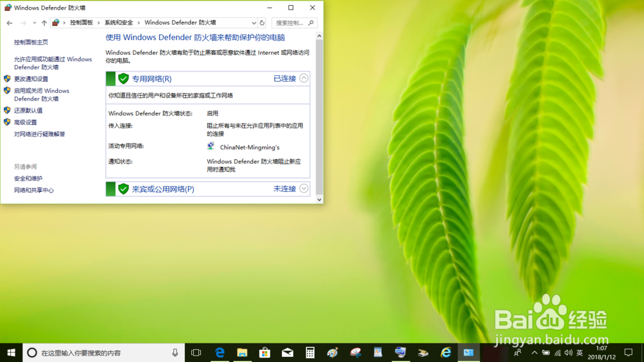Image resolution: width=644 pixels, height=362 pixels.
Task: Click the 专用网络(R) header text
Action: 151,79
